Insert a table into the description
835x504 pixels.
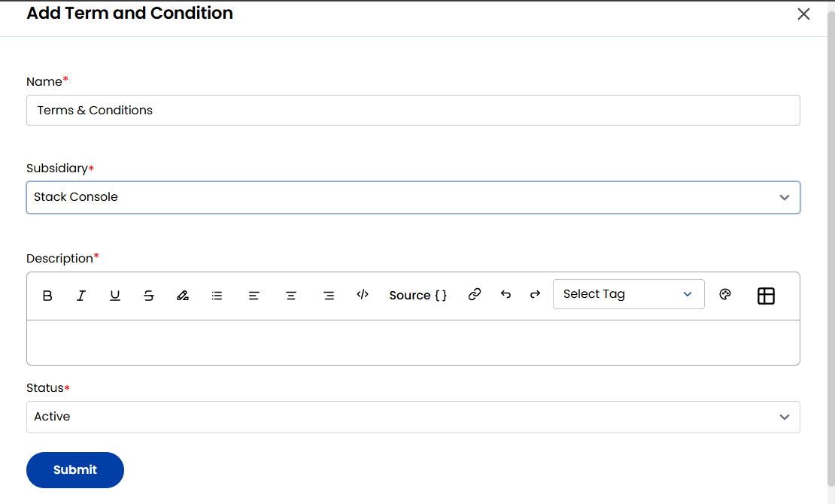(x=766, y=295)
